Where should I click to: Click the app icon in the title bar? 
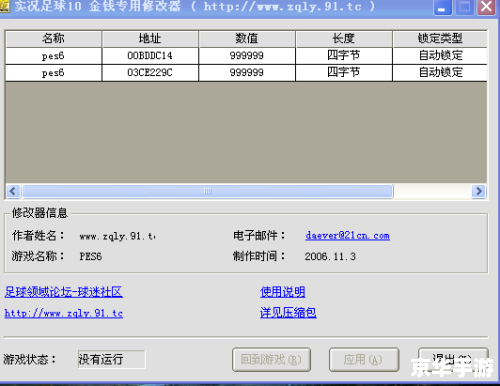[5, 6]
